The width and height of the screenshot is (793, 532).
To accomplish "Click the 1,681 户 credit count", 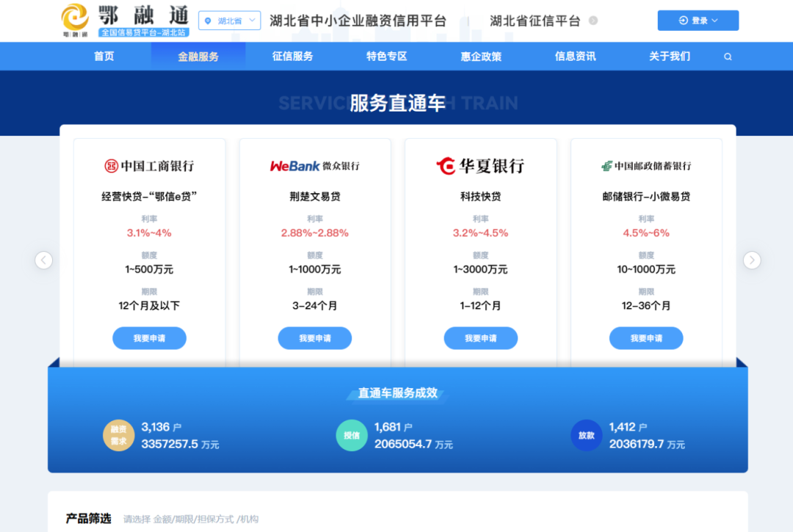I will [x=394, y=427].
